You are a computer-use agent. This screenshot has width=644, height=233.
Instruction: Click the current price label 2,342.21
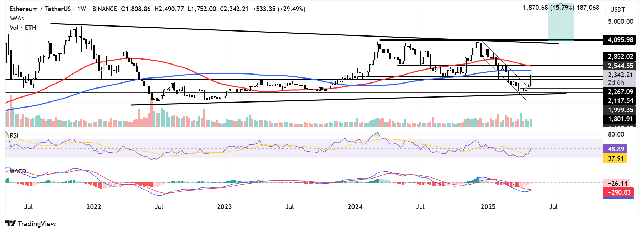coord(620,75)
